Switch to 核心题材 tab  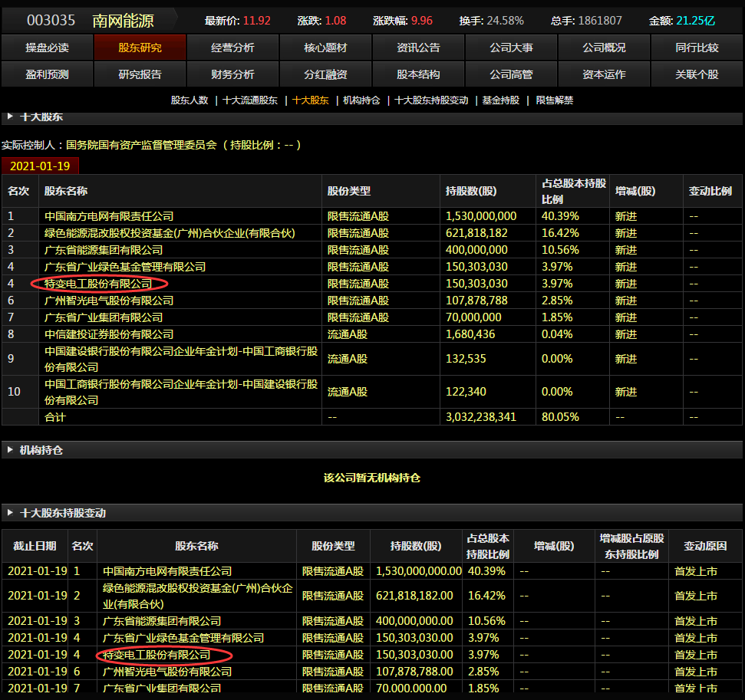325,48
